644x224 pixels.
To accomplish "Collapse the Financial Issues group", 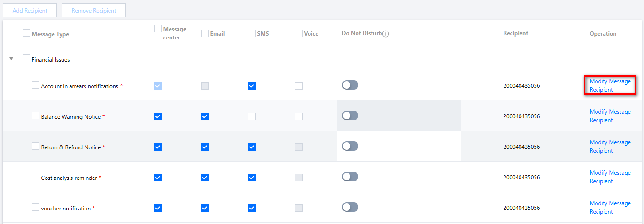I will pyautogui.click(x=11, y=59).
